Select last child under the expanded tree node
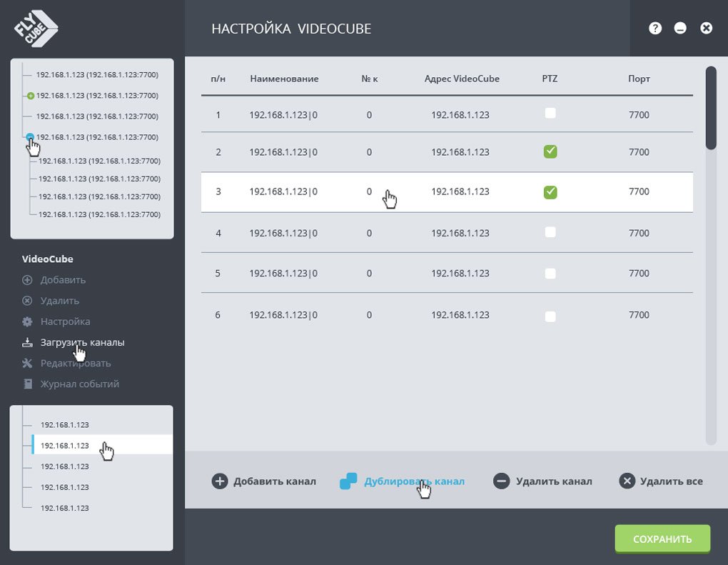The image size is (728, 565). pyautogui.click(x=99, y=214)
